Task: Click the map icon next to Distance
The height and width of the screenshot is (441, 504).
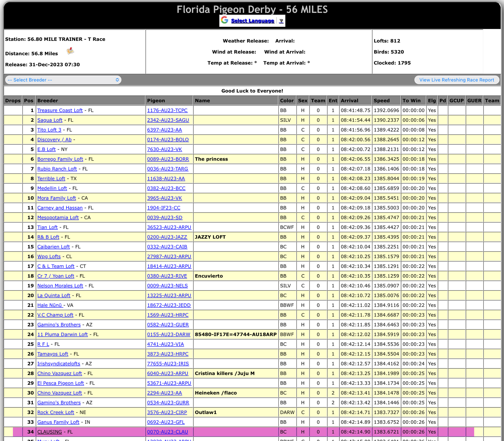Action: 70,51
